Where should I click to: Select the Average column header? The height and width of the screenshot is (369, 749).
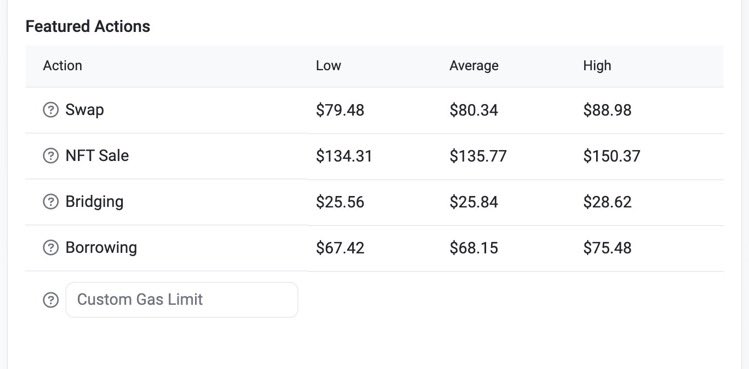(x=474, y=65)
